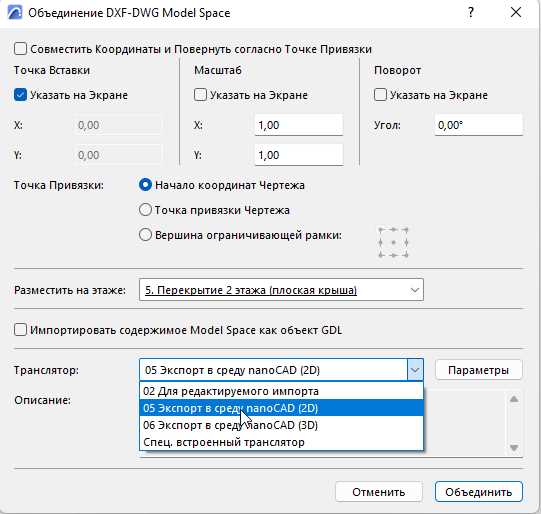
Task: Tick the Импортировать содержимое Model Space checkbox
Action: point(20,330)
